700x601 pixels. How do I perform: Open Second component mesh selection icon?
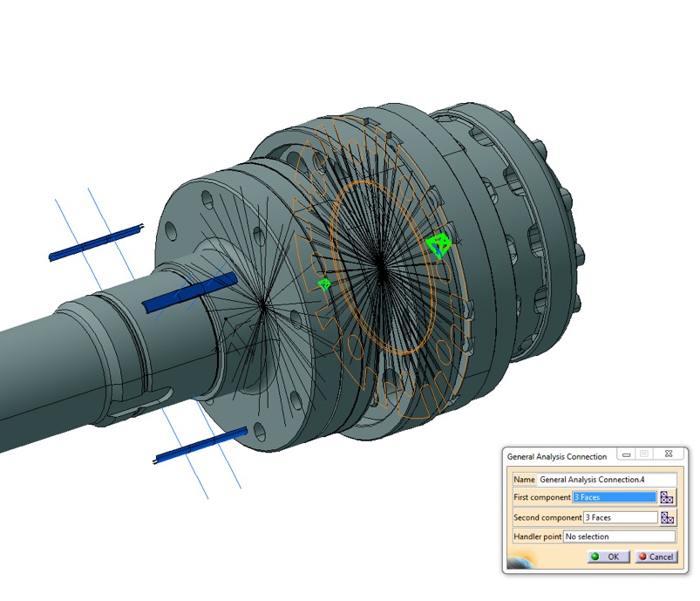[667, 518]
